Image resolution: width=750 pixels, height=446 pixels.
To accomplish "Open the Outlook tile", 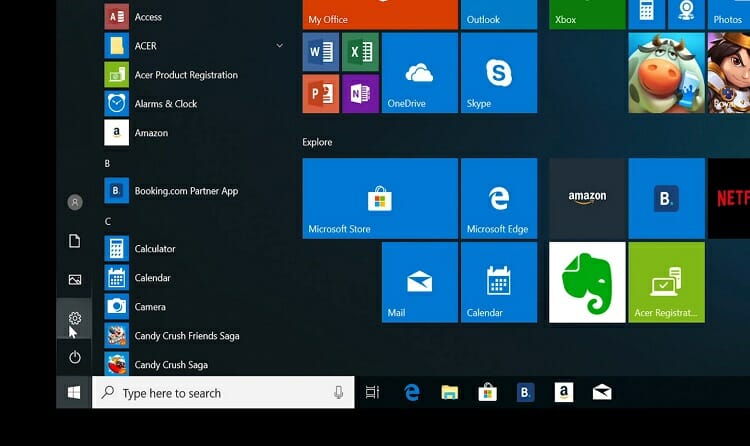I will point(499,14).
